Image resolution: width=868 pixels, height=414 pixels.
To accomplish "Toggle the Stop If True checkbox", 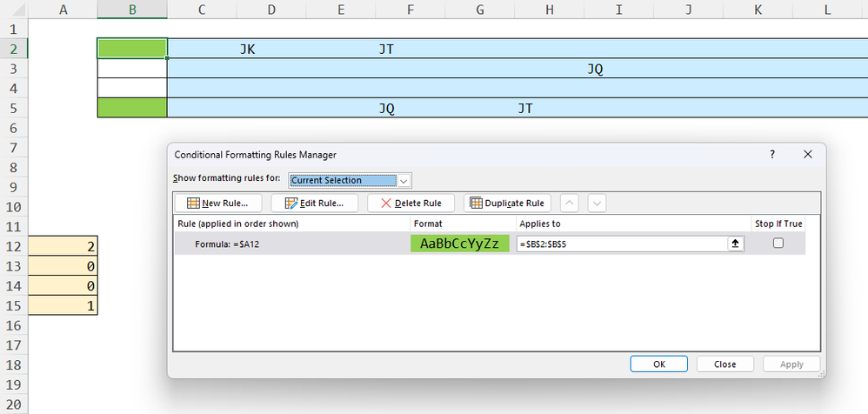I will coord(778,243).
